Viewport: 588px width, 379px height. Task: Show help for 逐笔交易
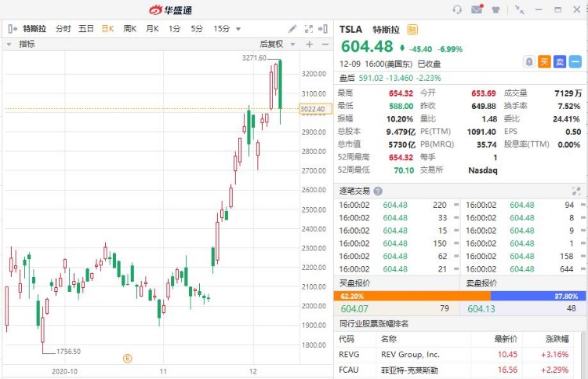[x=378, y=191]
